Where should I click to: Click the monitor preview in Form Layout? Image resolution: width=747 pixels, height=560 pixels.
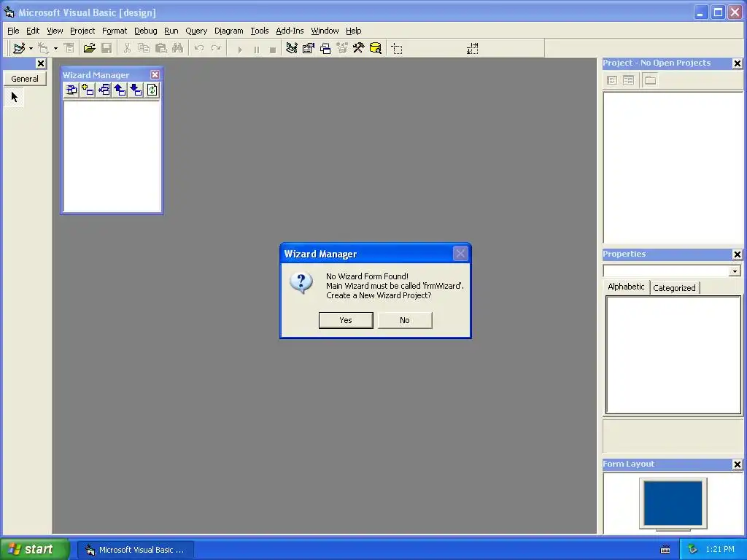point(673,505)
